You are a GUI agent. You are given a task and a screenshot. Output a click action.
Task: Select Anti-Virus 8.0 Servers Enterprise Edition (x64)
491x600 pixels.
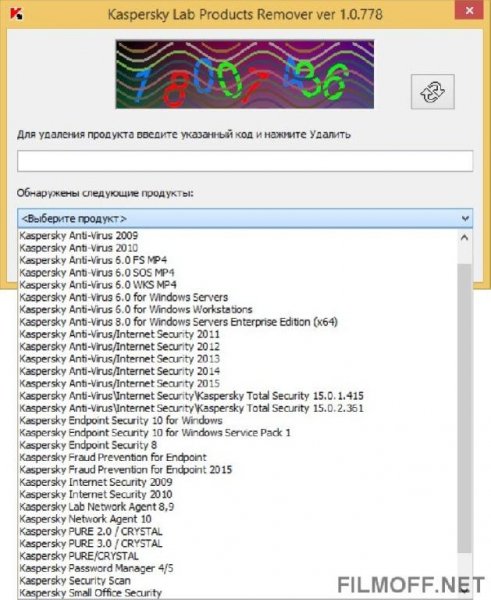pyautogui.click(x=238, y=322)
